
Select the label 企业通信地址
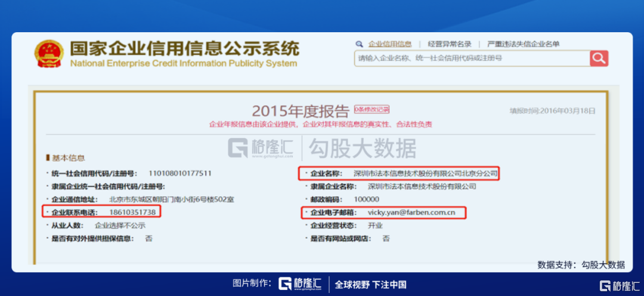pyautogui.click(x=75, y=199)
